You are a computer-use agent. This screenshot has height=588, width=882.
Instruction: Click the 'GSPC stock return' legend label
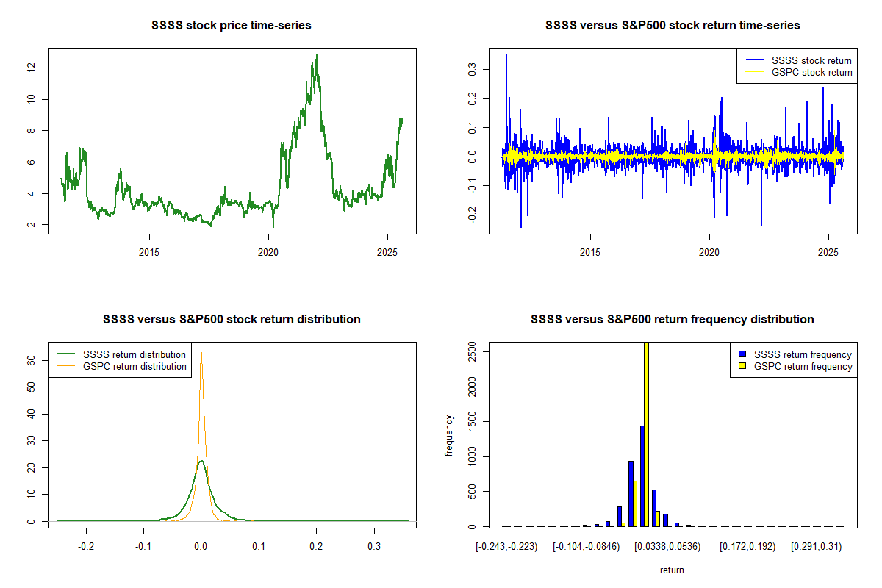click(811, 72)
